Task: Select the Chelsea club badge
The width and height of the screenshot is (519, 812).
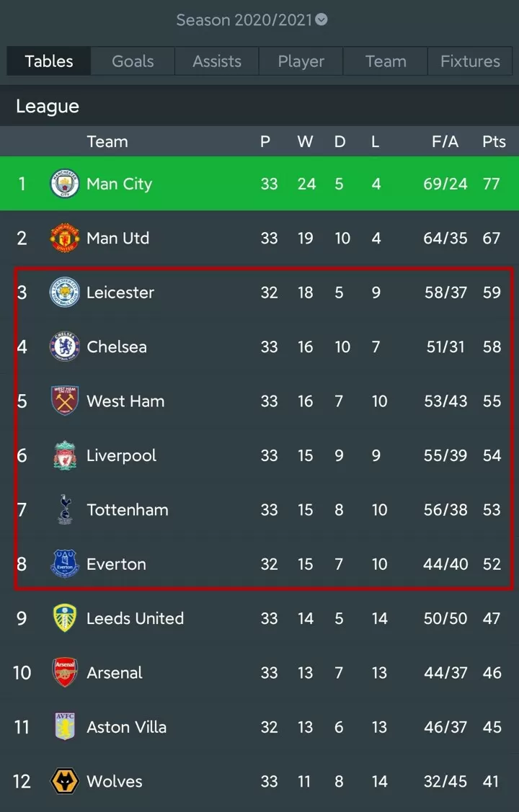Action: [65, 347]
